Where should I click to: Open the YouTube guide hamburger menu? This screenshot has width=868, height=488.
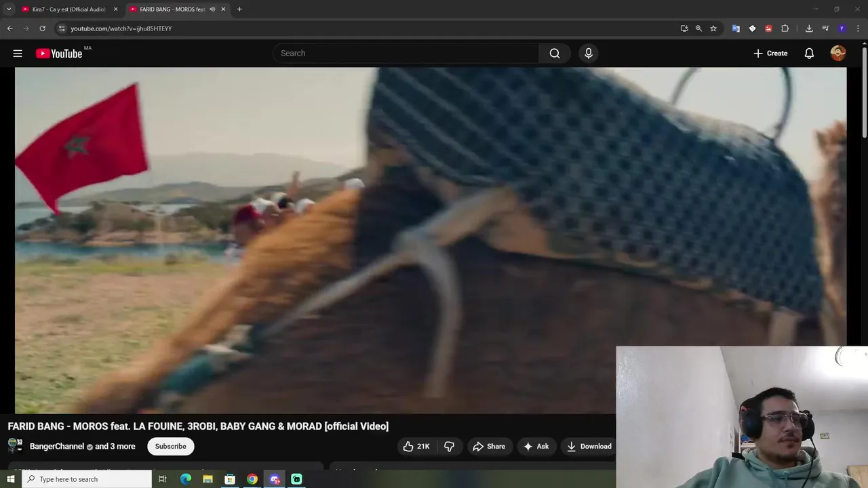(18, 54)
